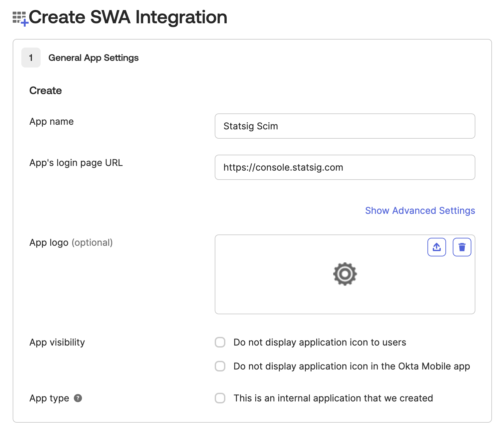This screenshot has width=504, height=435.
Task: Click the App logo (optional) label
Action: 71,242
